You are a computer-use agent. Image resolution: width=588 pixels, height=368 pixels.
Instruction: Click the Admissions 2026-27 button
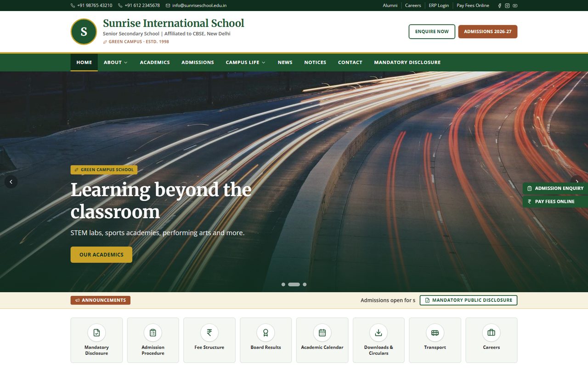488,32
